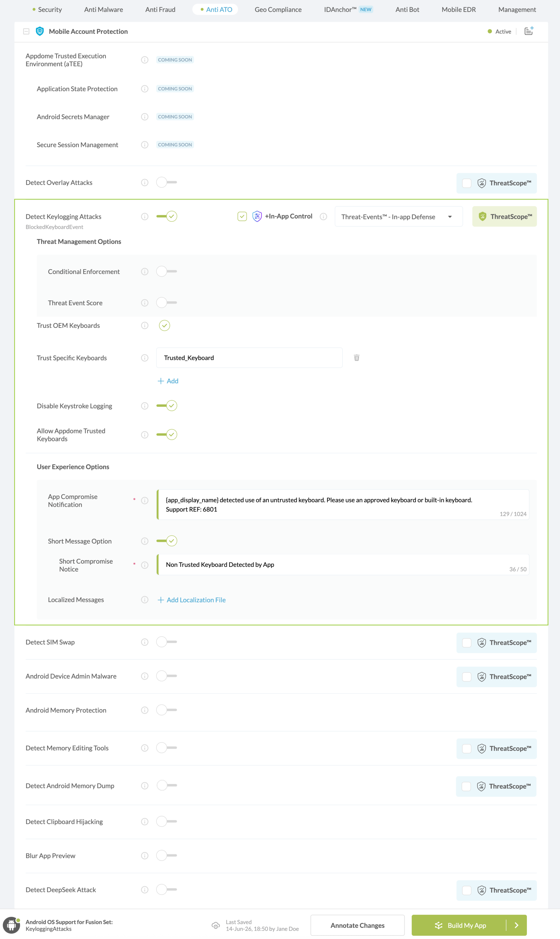
Task: Show info for Application State Protection
Action: tap(145, 89)
